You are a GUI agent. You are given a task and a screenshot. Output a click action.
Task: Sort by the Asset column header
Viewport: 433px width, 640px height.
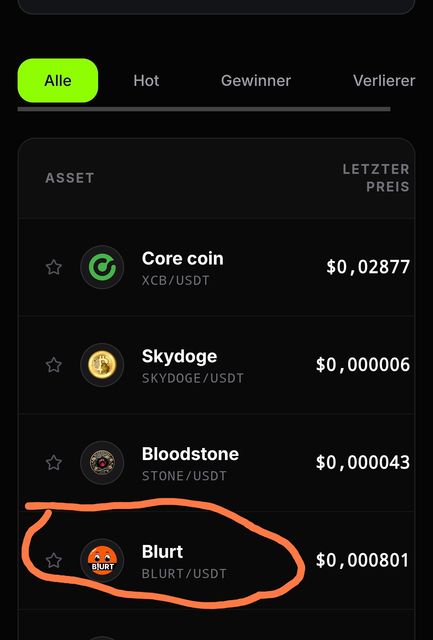tap(70, 178)
